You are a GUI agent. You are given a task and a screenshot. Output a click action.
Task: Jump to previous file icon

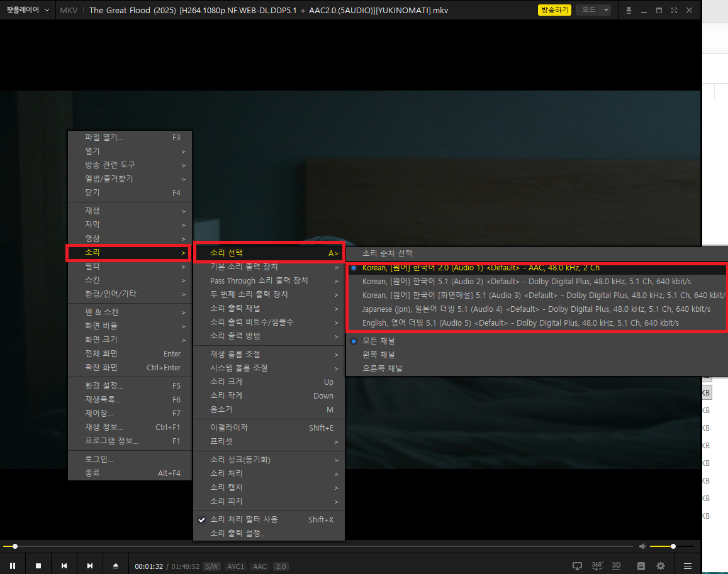click(64, 566)
